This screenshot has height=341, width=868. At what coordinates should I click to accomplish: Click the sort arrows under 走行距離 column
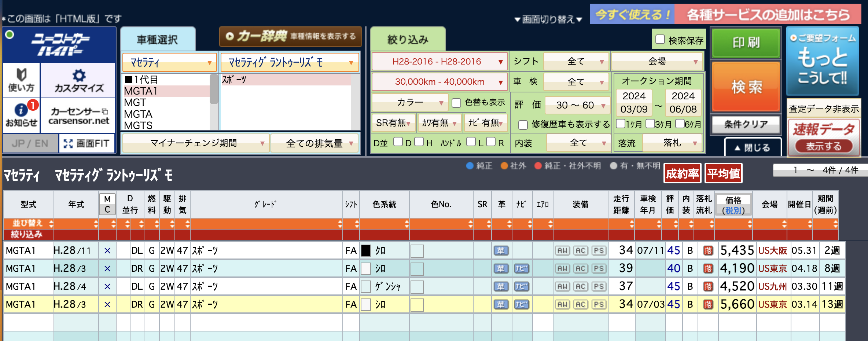632,224
